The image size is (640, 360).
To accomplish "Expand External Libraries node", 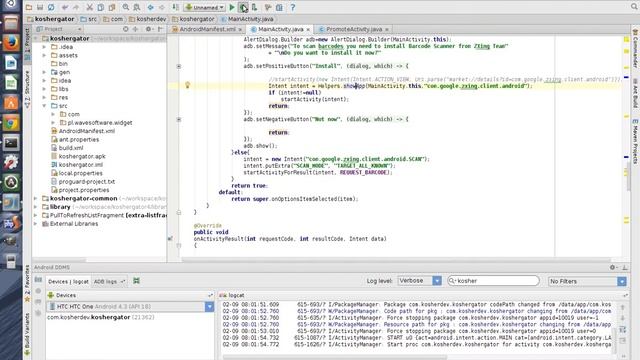I will (36, 224).
